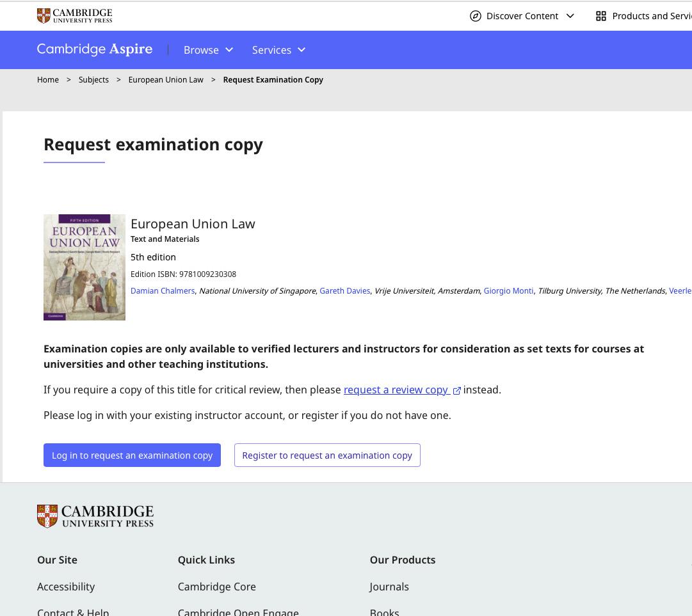
Task: Click Request Examination Copy breadcrumb text
Action: (x=273, y=80)
